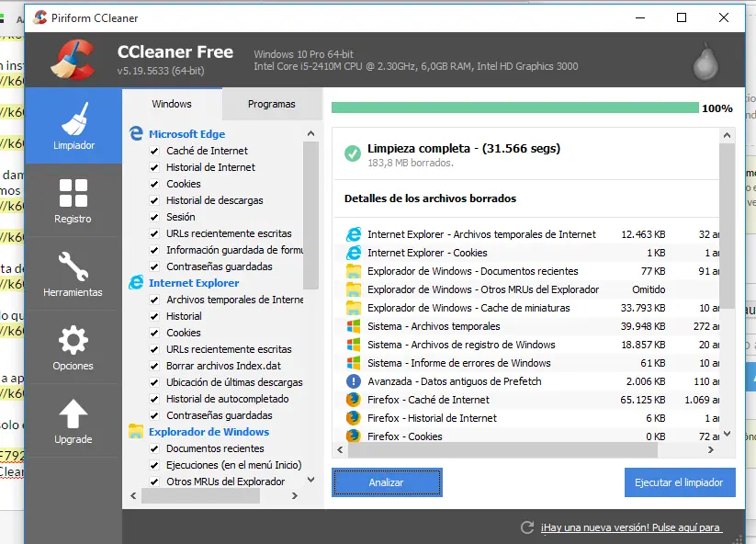This screenshot has height=544, width=756.
Task: Click results horizontal scrollbar left arrow
Action: (x=341, y=449)
